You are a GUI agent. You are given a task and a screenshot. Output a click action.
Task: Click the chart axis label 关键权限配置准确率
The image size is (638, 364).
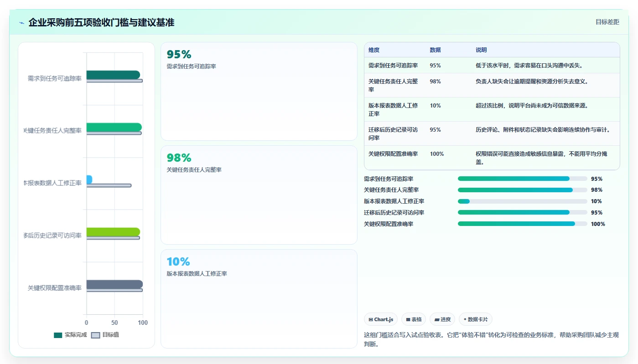(55, 288)
